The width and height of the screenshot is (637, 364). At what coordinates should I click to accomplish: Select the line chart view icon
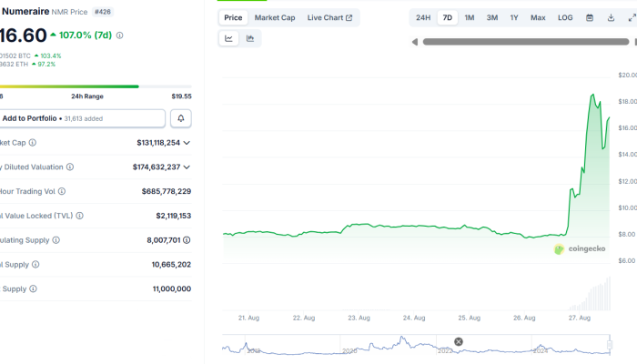coord(228,38)
